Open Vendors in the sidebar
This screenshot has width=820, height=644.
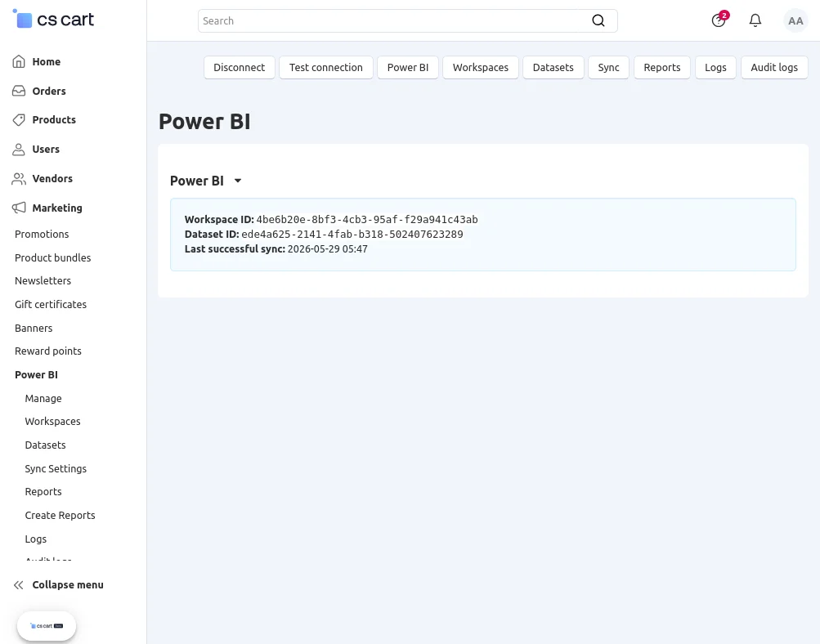coord(52,179)
